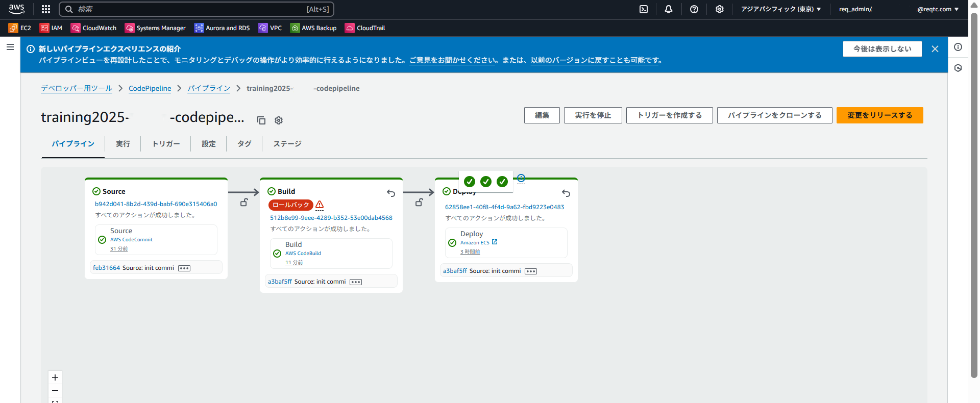Open AWS CodeCommit action link

coord(131,240)
